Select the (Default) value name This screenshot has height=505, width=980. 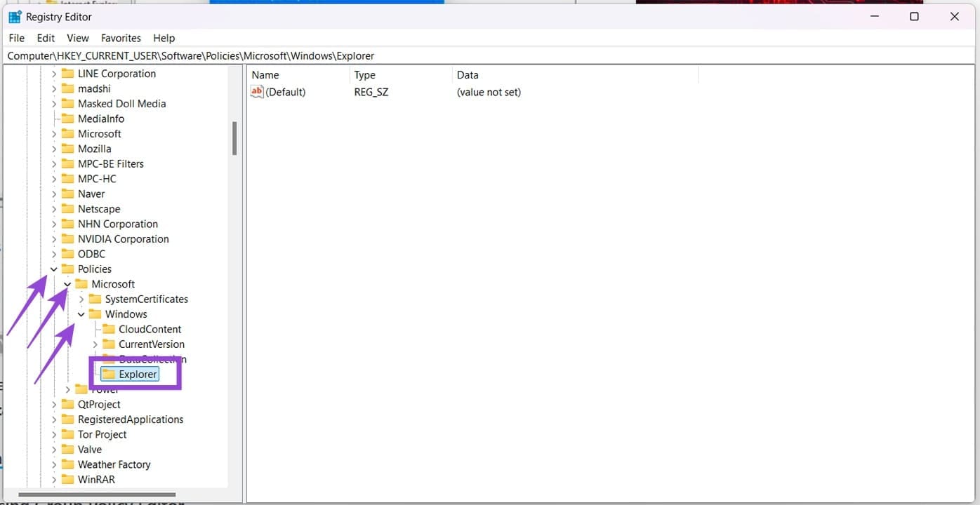click(x=286, y=92)
